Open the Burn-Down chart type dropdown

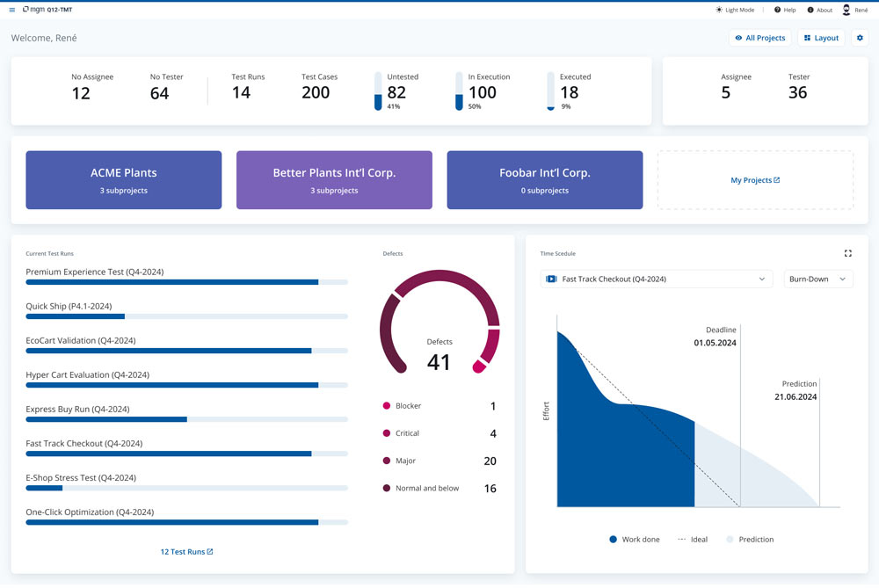click(818, 279)
